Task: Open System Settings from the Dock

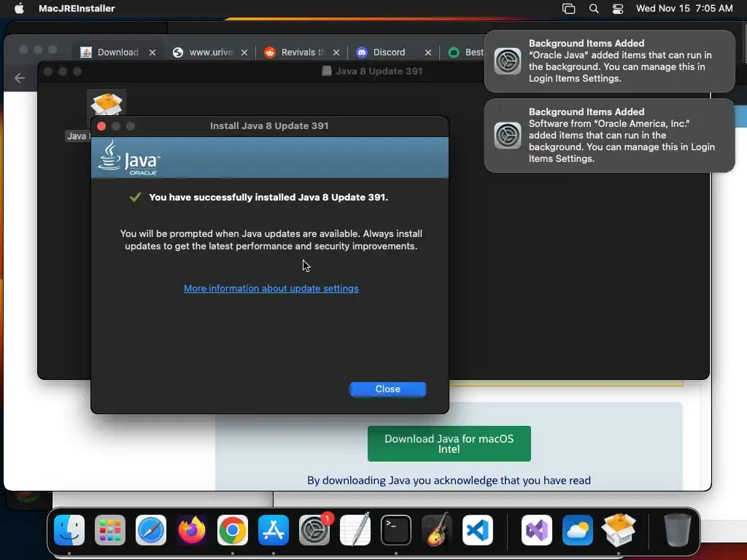Action: (x=314, y=530)
